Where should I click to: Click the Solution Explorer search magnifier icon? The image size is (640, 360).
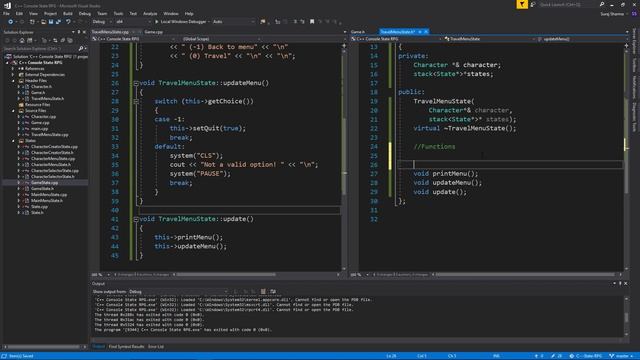(x=81, y=49)
